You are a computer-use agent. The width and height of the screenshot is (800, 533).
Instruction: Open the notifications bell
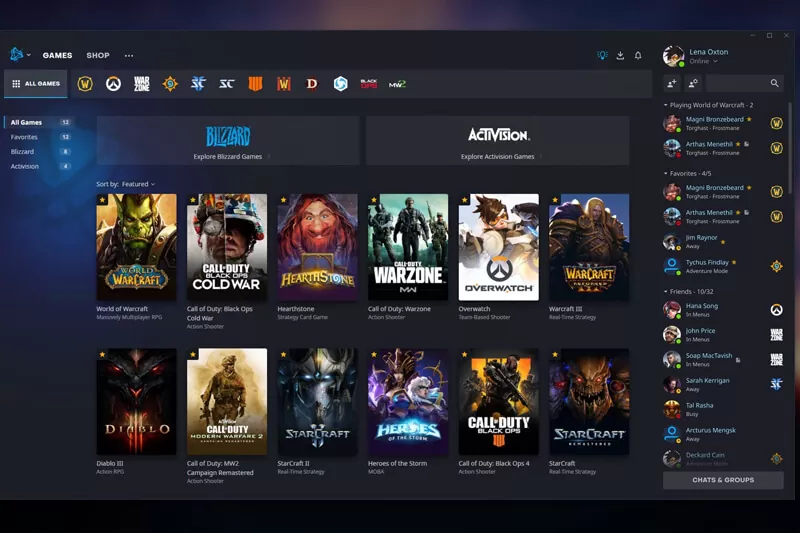[638, 55]
